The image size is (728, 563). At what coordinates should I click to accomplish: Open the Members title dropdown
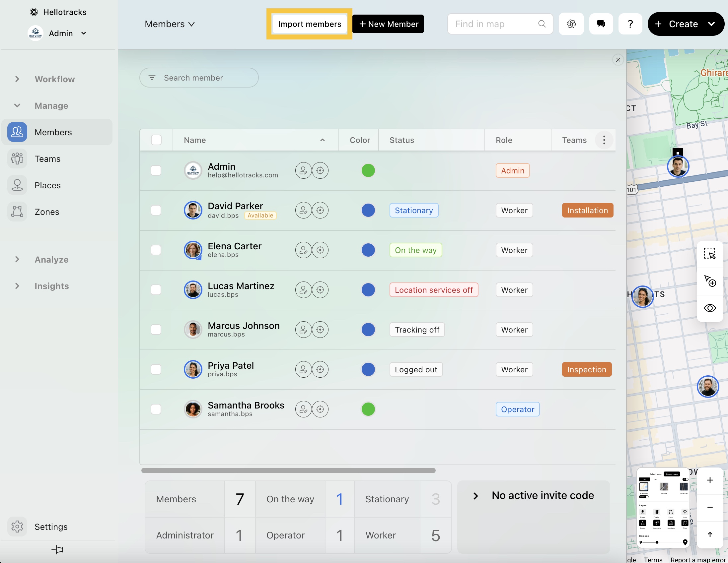[x=170, y=24]
